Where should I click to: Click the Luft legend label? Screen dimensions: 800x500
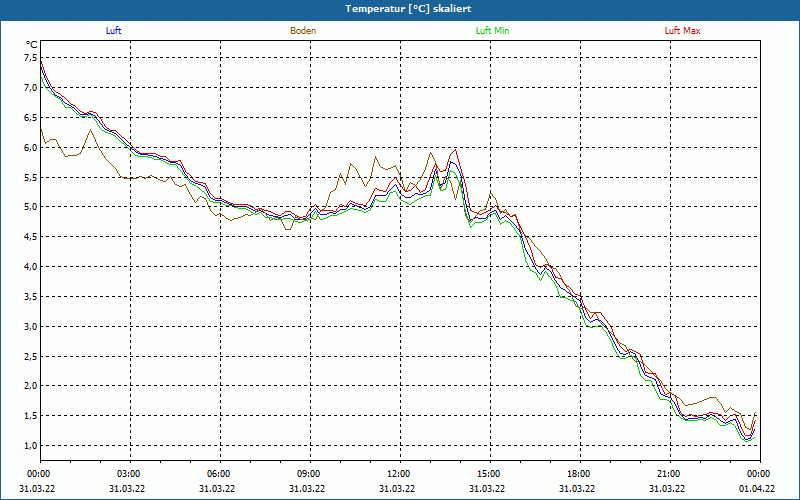(x=113, y=31)
